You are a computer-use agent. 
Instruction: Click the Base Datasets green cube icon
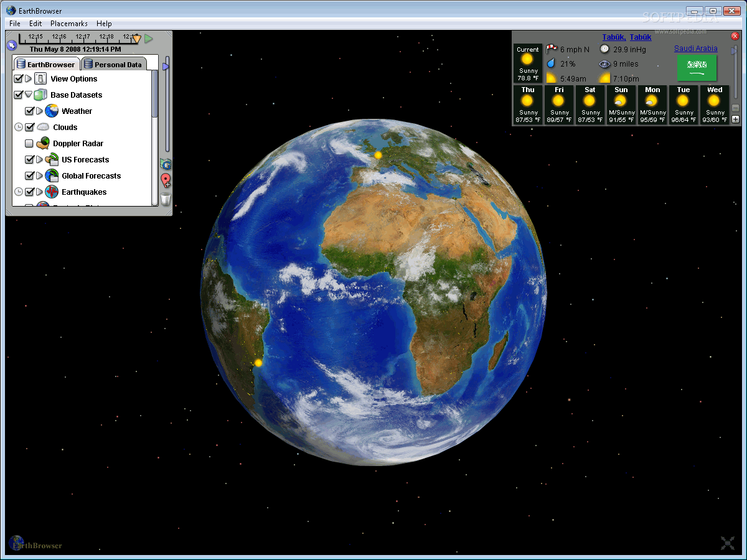coord(40,95)
